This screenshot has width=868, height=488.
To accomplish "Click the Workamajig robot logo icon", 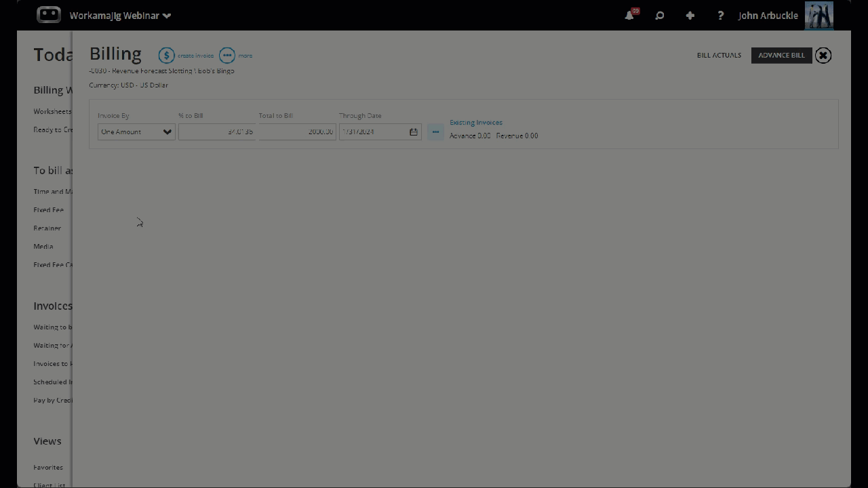I will [49, 15].
